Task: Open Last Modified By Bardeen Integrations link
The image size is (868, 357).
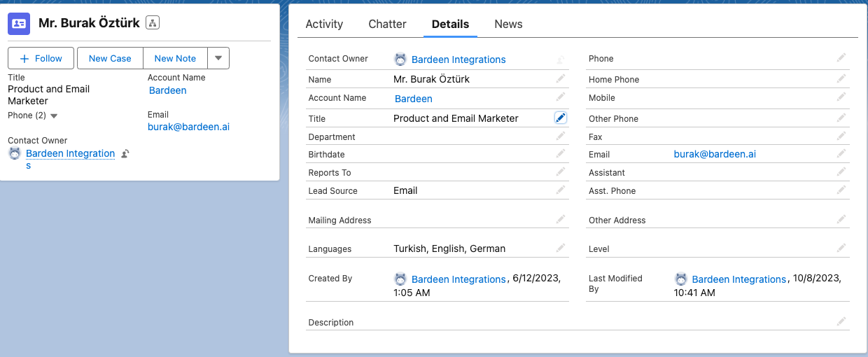Action: pos(739,279)
